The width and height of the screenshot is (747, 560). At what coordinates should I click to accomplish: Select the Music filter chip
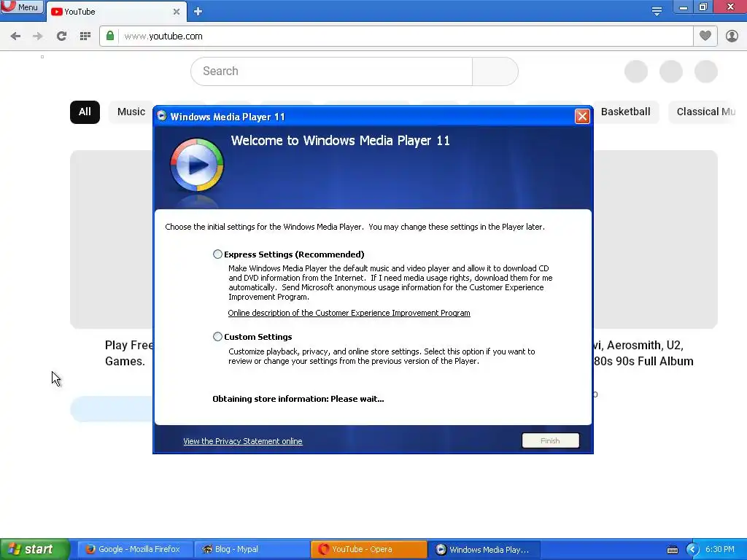coord(131,112)
